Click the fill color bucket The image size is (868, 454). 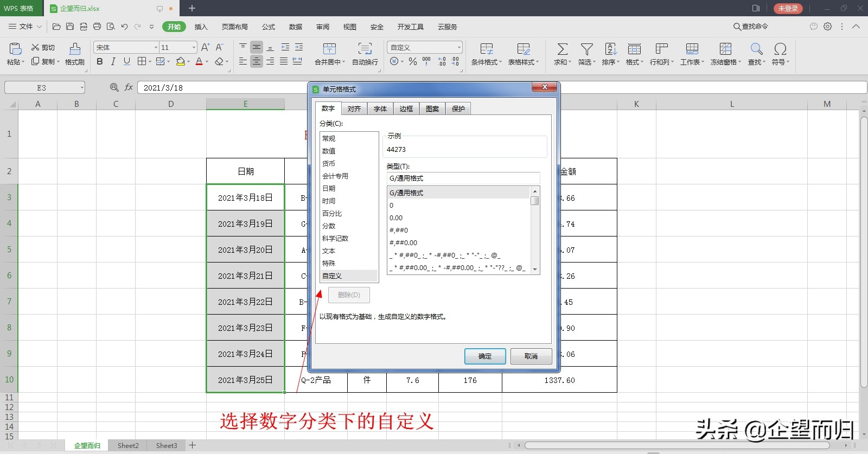coord(181,61)
